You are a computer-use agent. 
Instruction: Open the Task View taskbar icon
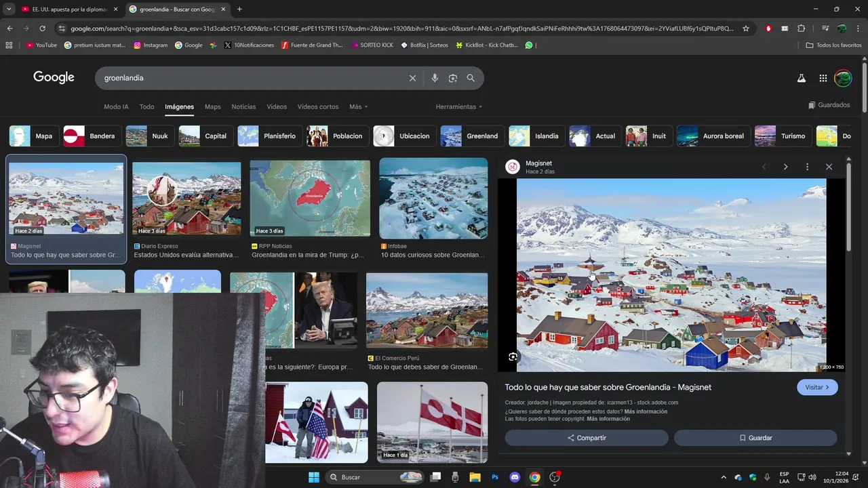coord(435,477)
